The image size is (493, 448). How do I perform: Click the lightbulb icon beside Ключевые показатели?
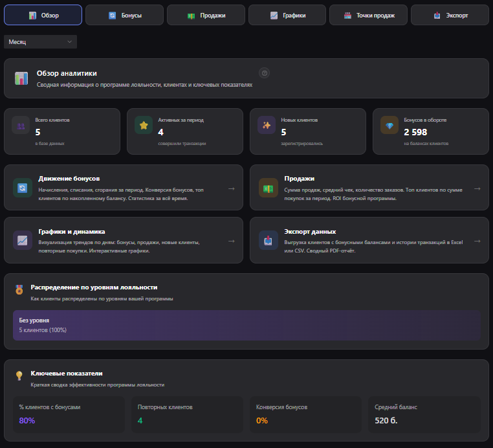point(19,376)
